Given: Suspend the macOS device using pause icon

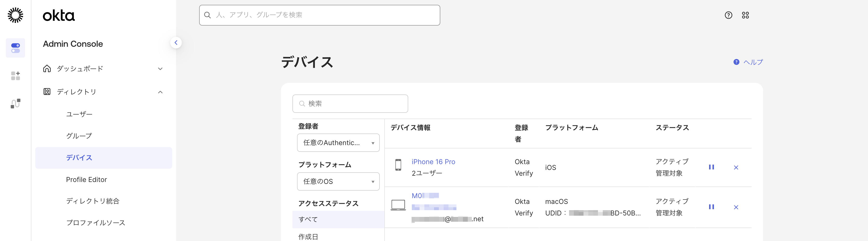Looking at the screenshot, I should tap(711, 207).
